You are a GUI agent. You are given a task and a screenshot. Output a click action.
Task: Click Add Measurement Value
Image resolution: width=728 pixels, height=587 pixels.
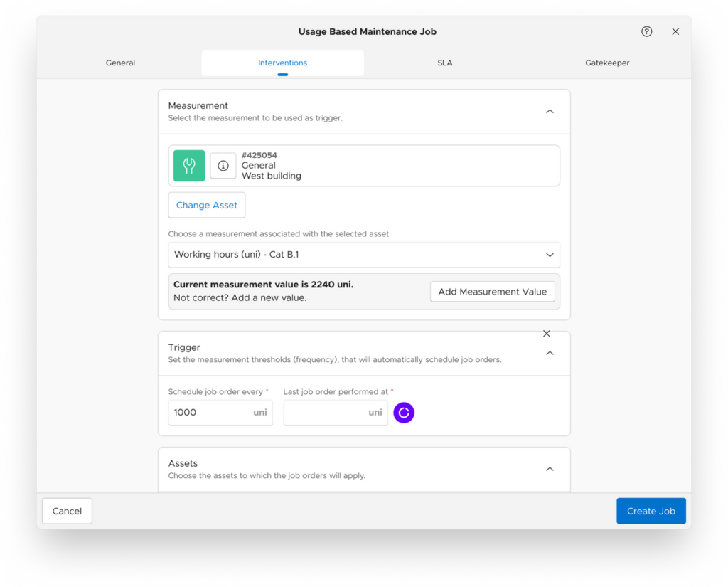click(493, 292)
